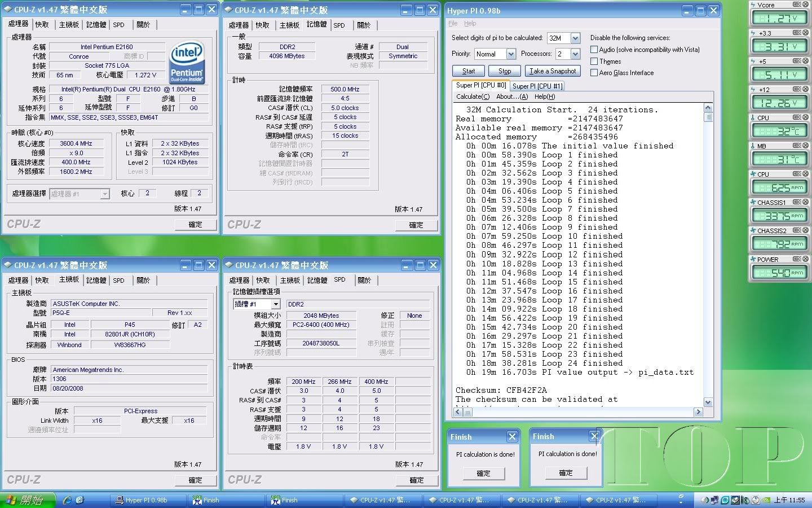Close the POWER fan monitor widget
This screenshot has width=812, height=508.
point(805,259)
